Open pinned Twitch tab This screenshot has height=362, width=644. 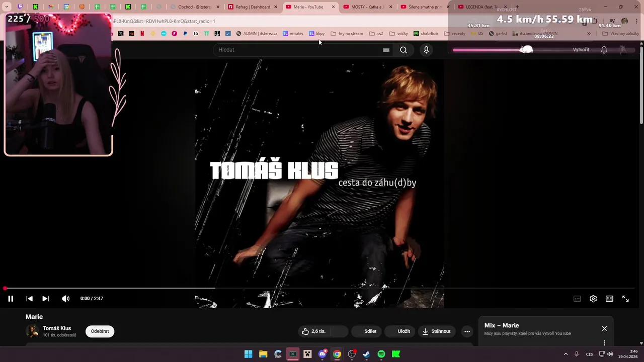point(20,7)
